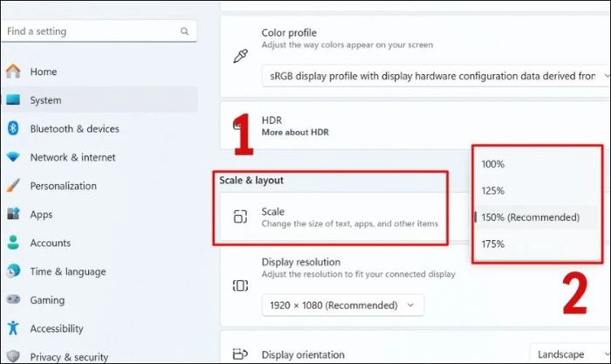Click the Accessibility figure icon
This screenshot has height=364, width=611.
[13, 327]
